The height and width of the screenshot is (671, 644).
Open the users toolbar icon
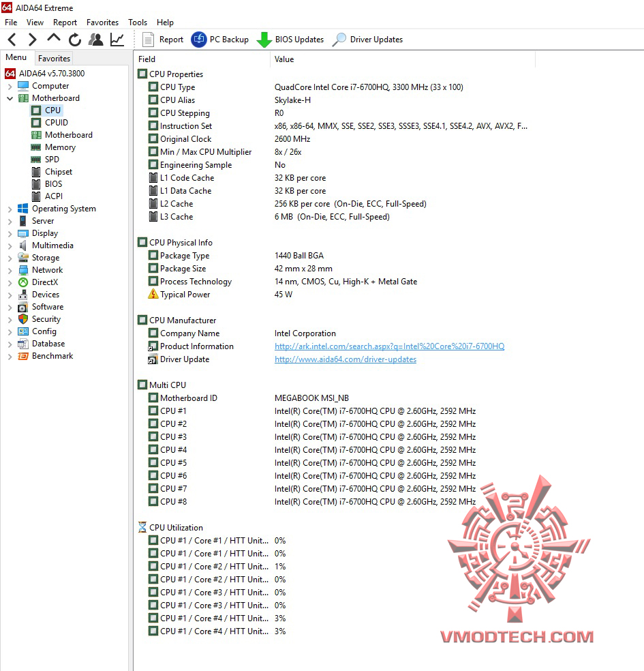pos(96,40)
